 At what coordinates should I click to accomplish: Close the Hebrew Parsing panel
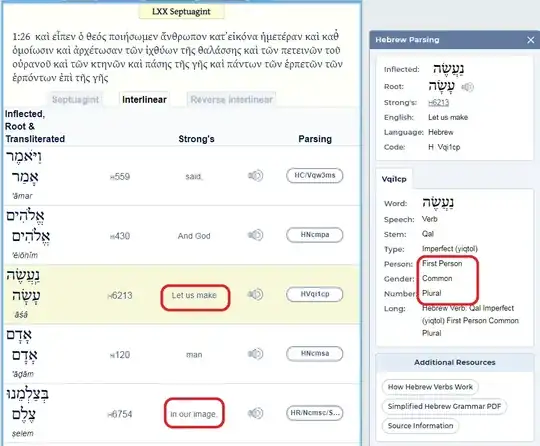tap(530, 40)
